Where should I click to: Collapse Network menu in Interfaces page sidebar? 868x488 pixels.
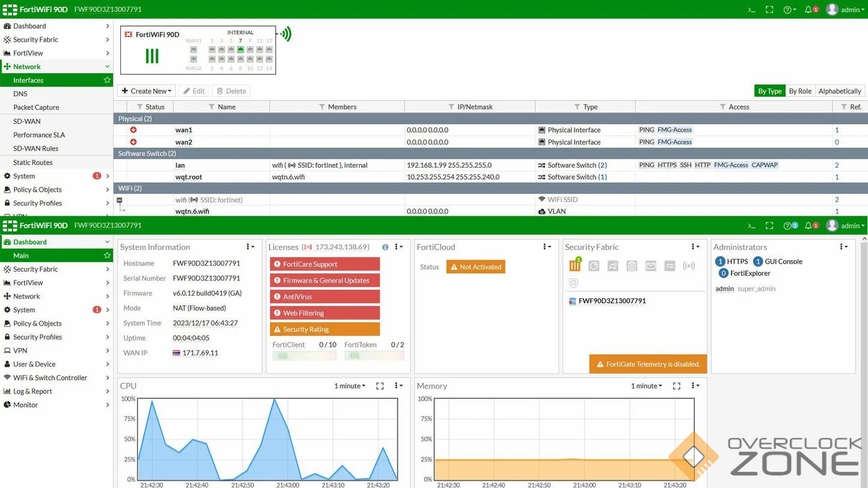pos(57,67)
